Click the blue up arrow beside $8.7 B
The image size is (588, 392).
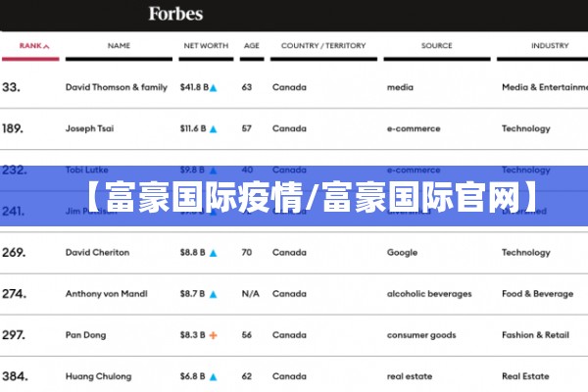(213, 294)
